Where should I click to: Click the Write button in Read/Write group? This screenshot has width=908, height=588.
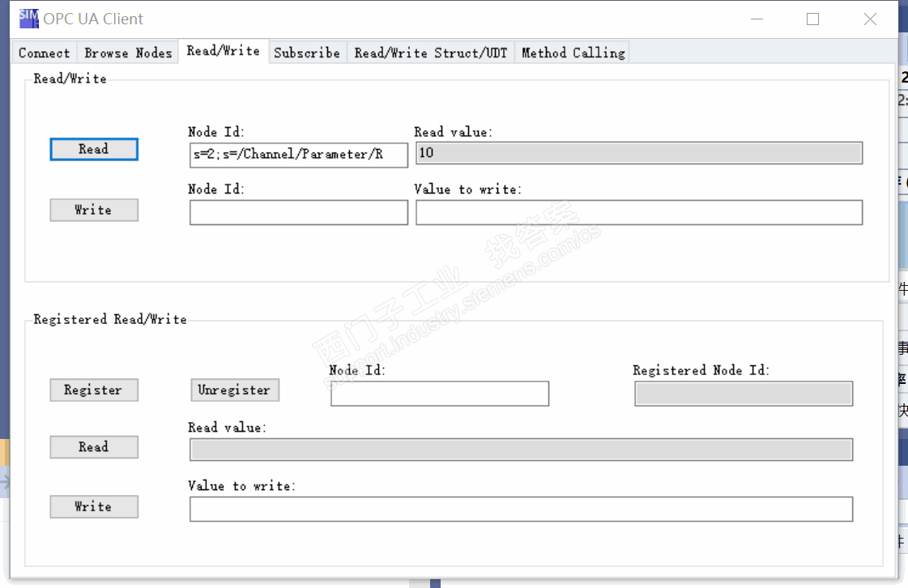[x=94, y=210]
